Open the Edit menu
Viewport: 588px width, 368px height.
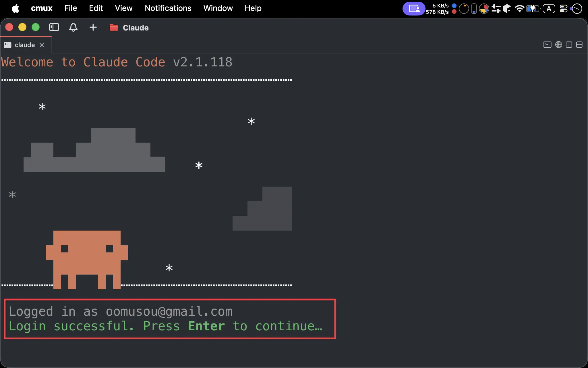pos(96,8)
